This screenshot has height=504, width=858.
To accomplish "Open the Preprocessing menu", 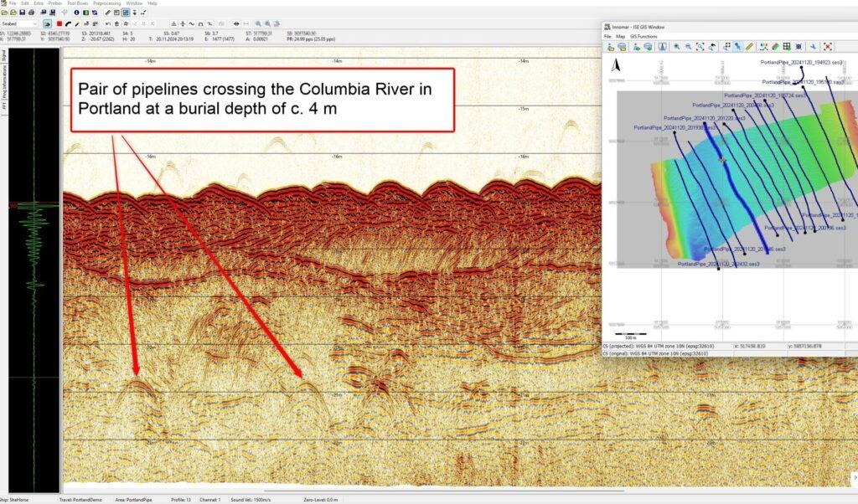I will point(107,3).
